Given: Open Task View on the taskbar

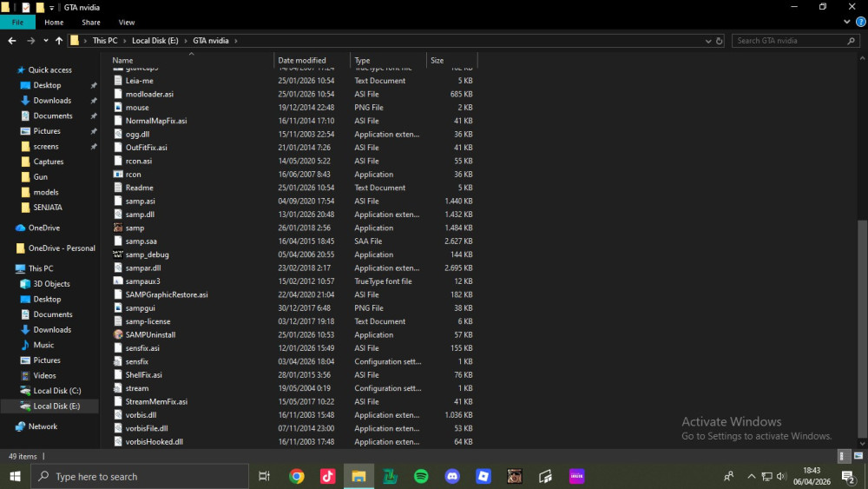Looking at the screenshot, I should point(264,476).
